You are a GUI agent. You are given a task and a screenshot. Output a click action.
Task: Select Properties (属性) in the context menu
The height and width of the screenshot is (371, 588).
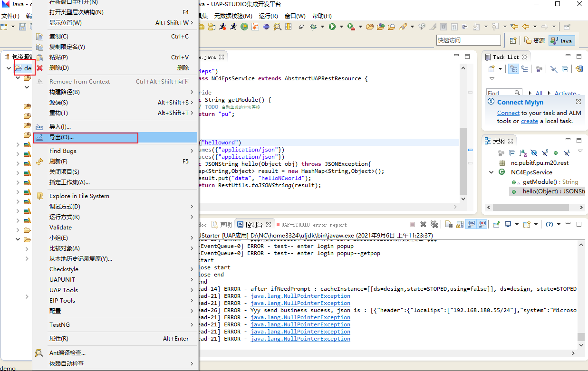click(x=115, y=339)
